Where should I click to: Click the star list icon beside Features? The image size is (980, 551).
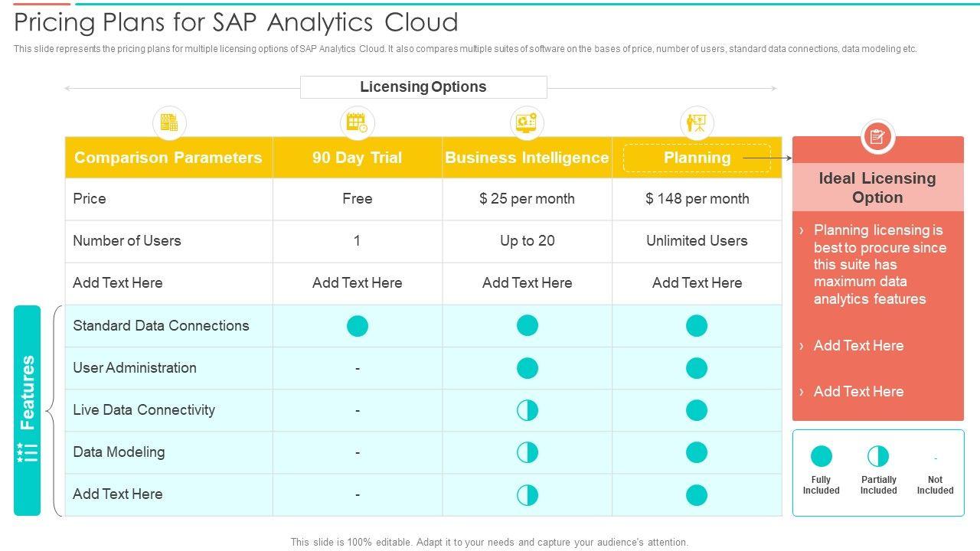[27, 453]
